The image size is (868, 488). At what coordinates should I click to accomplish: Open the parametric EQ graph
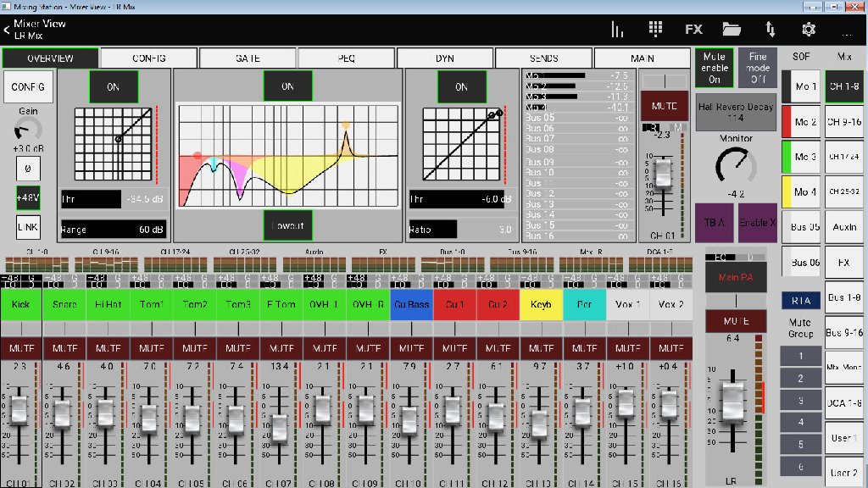[x=288, y=156]
